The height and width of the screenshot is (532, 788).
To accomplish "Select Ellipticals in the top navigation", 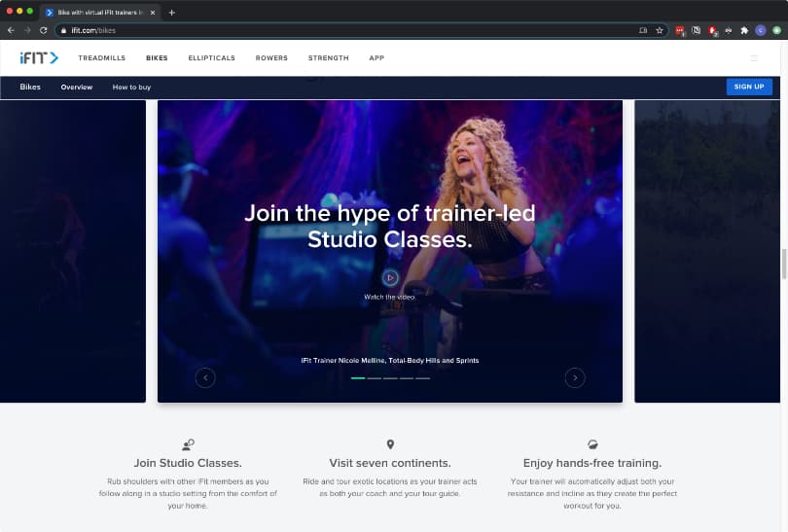I will point(211,58).
